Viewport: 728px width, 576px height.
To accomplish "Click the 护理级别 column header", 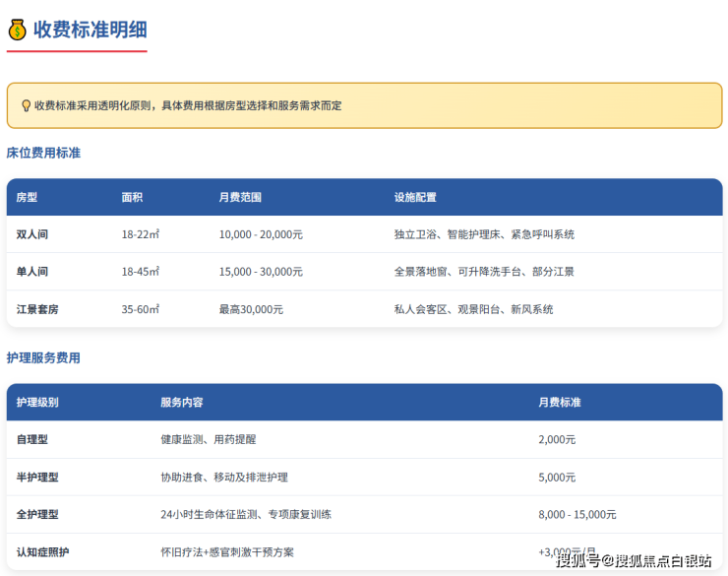I will click(37, 403).
